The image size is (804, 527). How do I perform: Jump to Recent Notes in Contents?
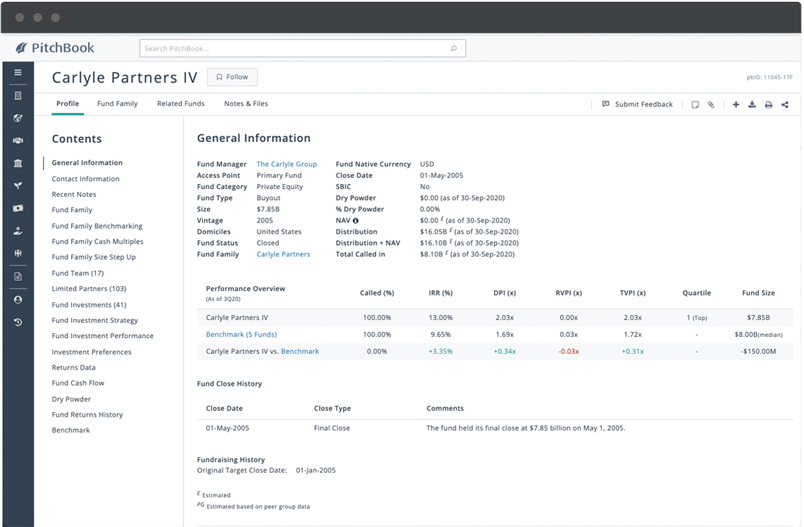tap(74, 194)
